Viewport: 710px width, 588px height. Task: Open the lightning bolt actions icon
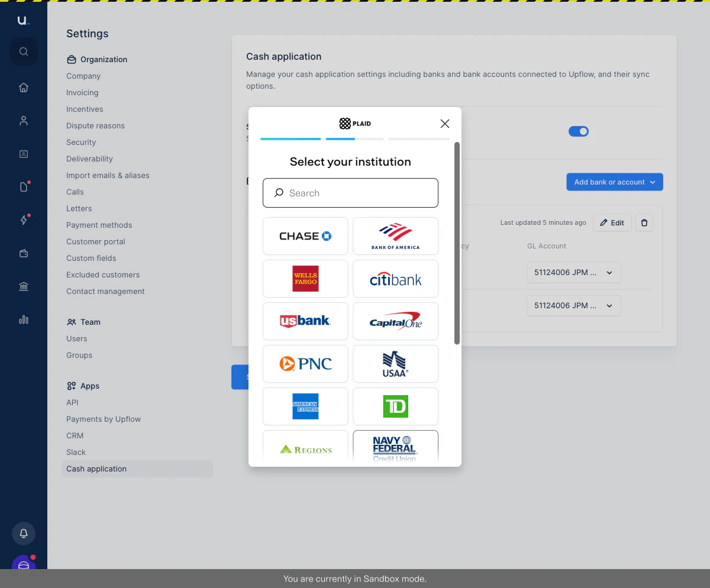[24, 220]
